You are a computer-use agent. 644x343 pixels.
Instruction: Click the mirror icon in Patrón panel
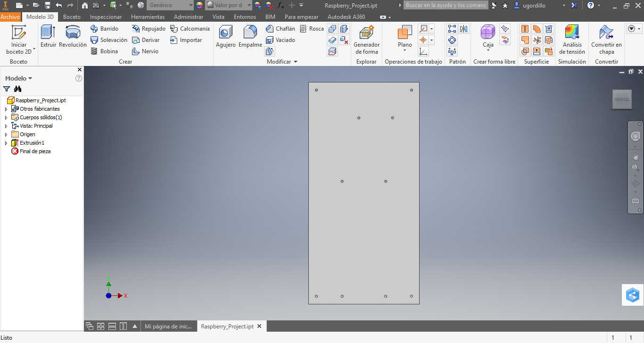(x=464, y=29)
